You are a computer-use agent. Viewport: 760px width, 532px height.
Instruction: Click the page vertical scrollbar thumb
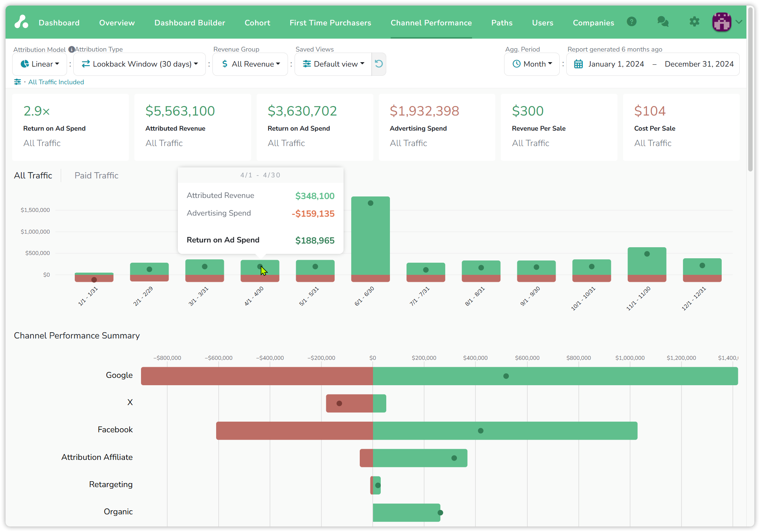pyautogui.click(x=750, y=90)
